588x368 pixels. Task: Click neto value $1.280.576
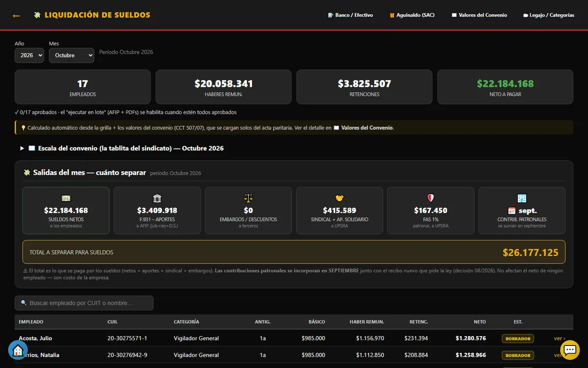(x=471, y=339)
